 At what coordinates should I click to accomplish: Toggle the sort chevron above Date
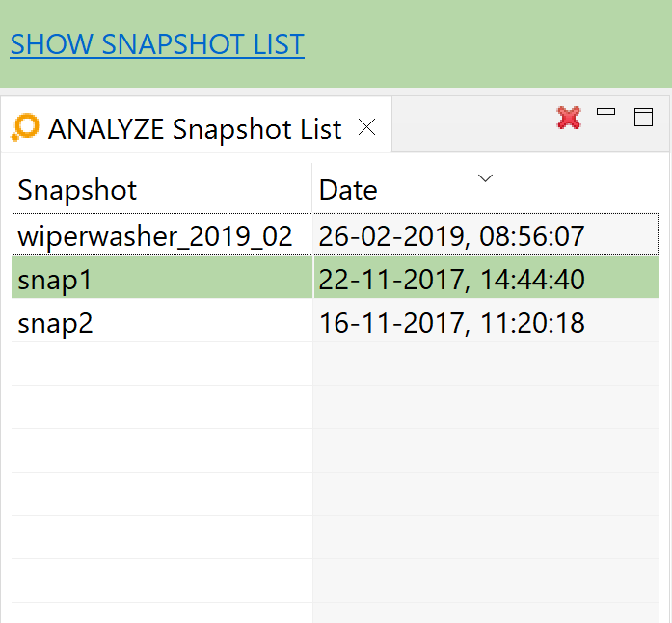coord(485,178)
